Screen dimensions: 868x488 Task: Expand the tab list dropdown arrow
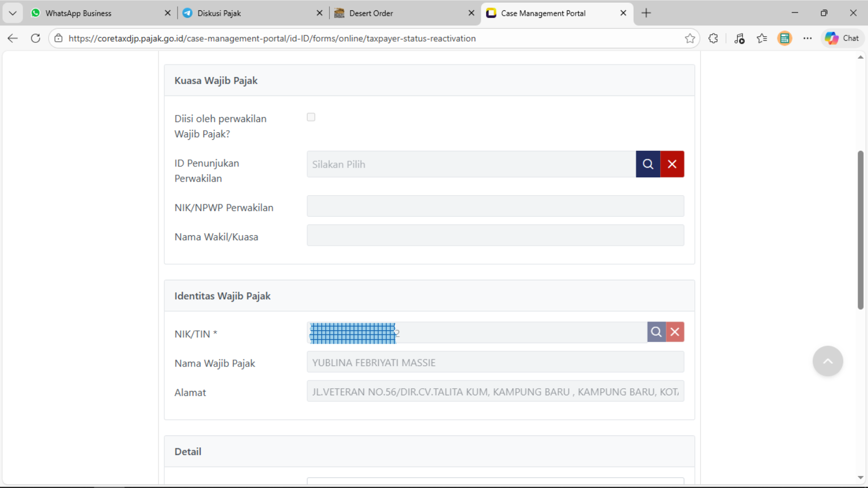point(12,13)
